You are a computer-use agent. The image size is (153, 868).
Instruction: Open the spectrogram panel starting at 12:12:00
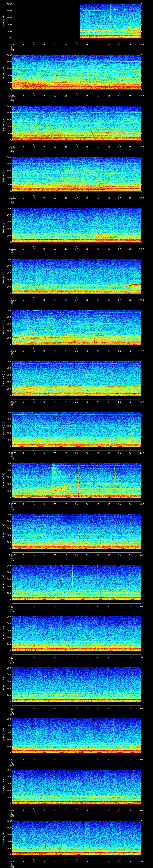(77, 429)
